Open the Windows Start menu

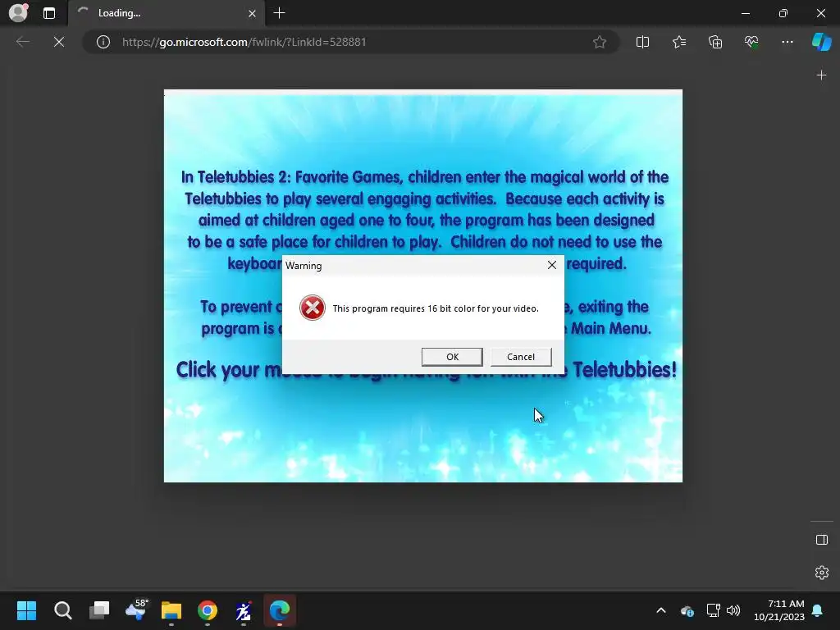point(26,610)
